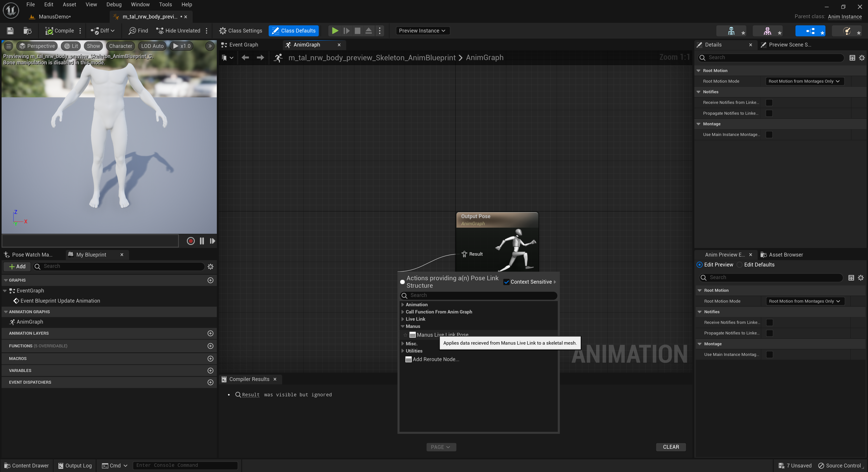Switch to the Event Graph tab
Screen dimensions: 868x472
coord(243,45)
